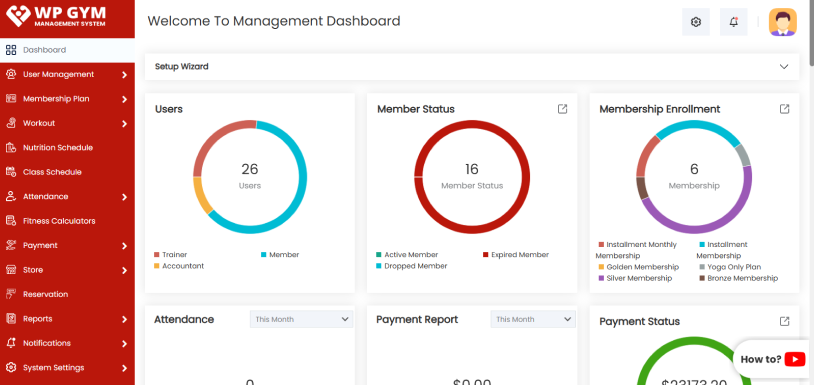Open settings via top-right gear button
Viewport: 814px width, 385px height.
click(696, 22)
